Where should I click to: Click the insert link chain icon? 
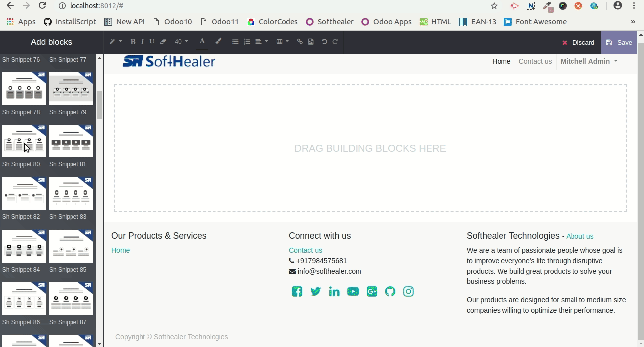coord(300,42)
